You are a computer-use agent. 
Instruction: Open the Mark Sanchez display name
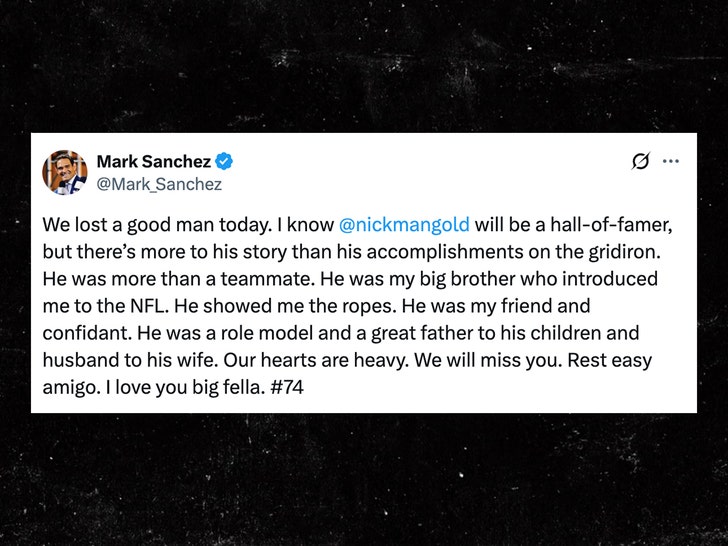tap(155, 162)
